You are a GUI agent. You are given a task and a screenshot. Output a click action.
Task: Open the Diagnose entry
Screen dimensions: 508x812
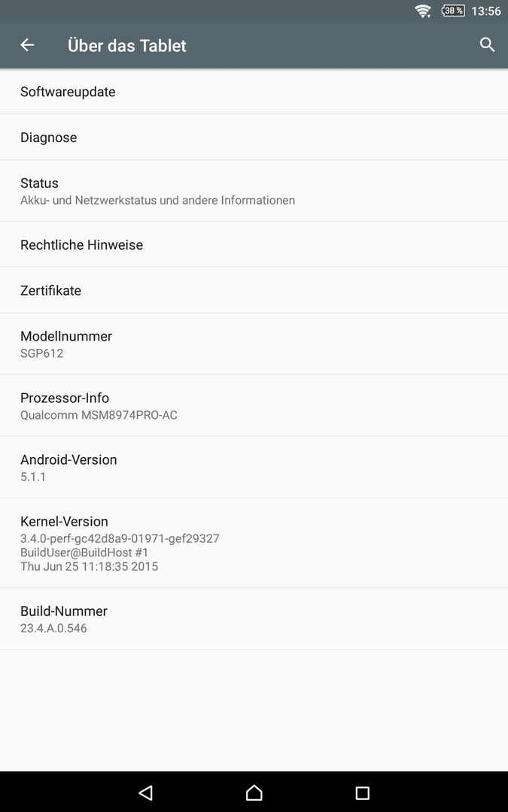coord(254,138)
